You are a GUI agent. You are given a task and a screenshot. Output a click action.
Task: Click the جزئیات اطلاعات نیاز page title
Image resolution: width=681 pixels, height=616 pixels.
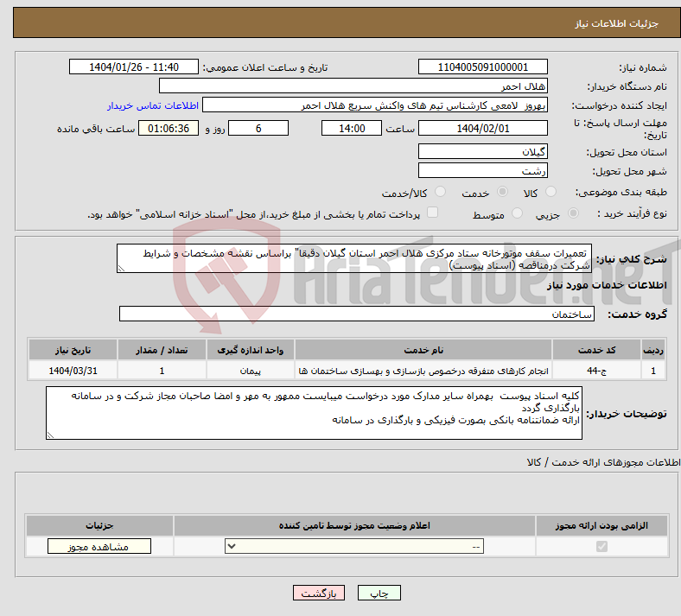617,23
